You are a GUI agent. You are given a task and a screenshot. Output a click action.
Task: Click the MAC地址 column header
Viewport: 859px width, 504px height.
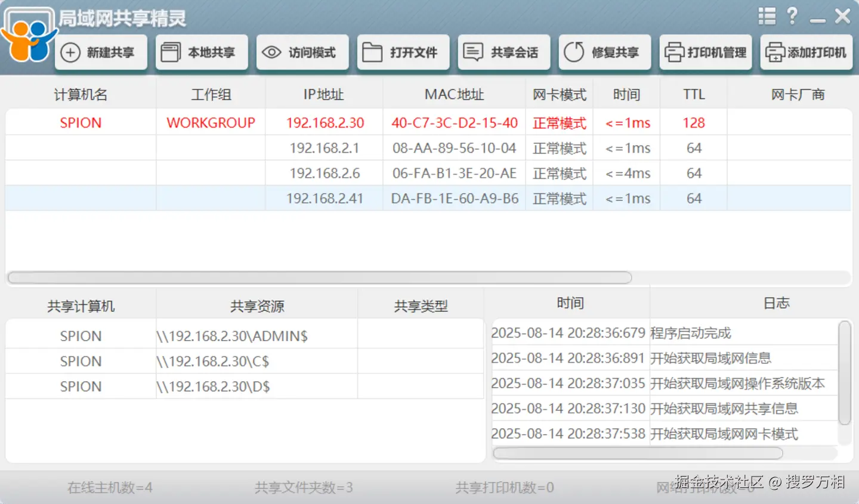click(454, 94)
